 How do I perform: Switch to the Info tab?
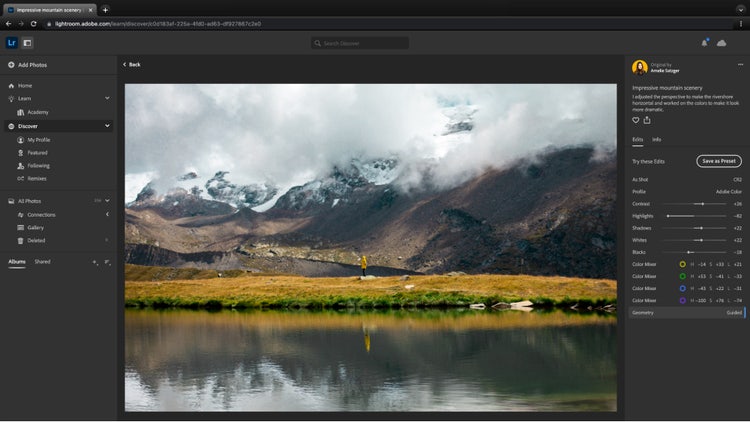coord(657,140)
